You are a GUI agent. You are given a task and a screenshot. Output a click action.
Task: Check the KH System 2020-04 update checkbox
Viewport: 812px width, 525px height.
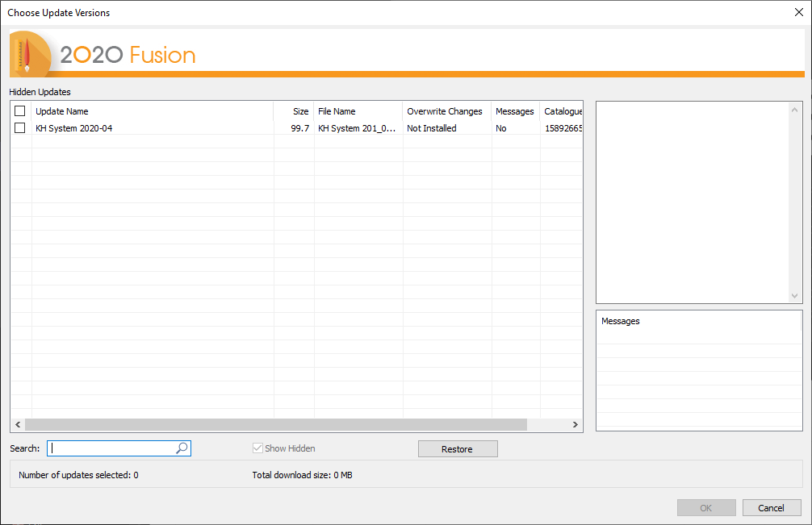point(19,127)
